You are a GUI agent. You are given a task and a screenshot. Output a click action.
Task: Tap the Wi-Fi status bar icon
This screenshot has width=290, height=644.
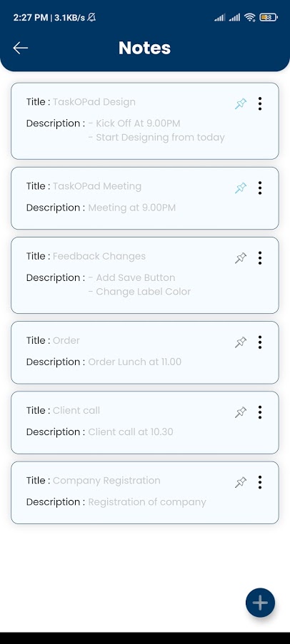(x=249, y=17)
